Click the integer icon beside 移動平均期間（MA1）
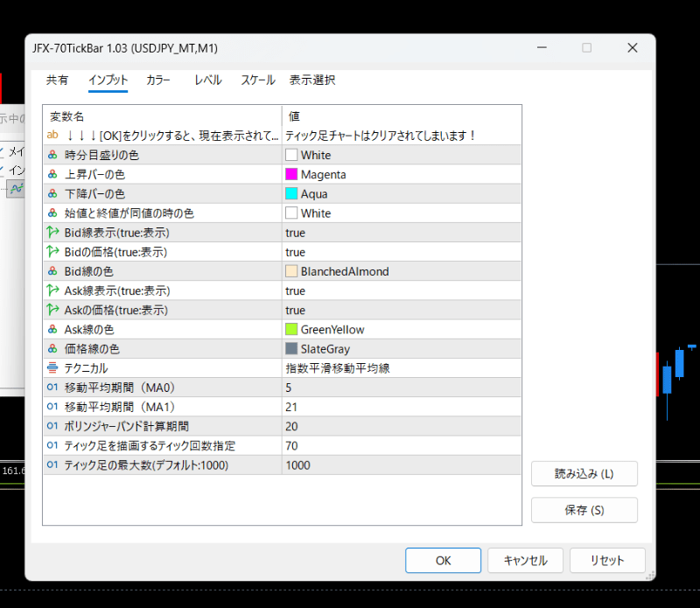The width and height of the screenshot is (700, 608). click(52, 407)
